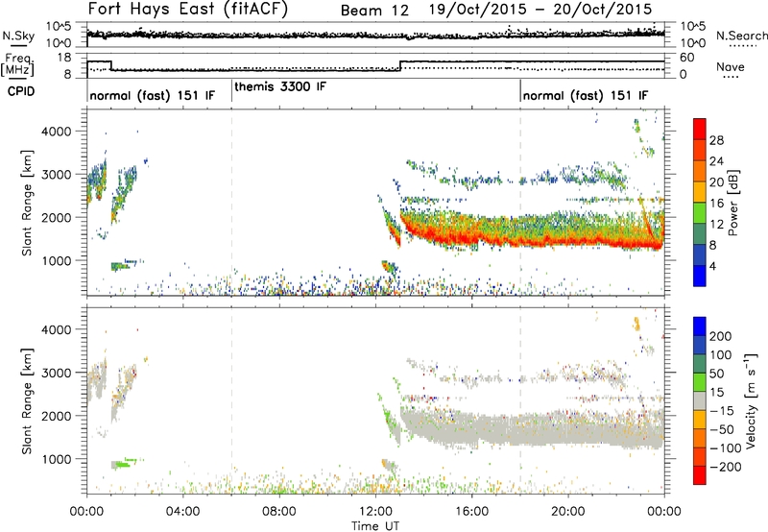
Task: Click the red strong-backscatter band near 16:00 in power panel
Action: pos(472,236)
